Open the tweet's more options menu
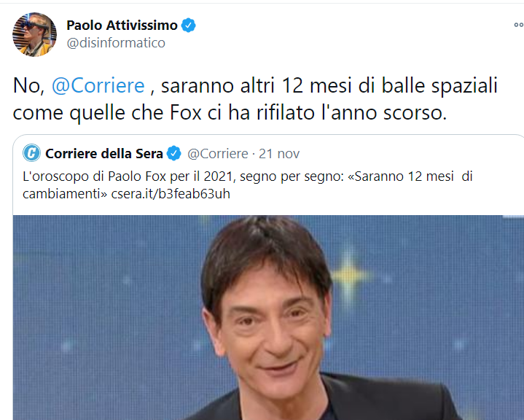 [x=519, y=25]
